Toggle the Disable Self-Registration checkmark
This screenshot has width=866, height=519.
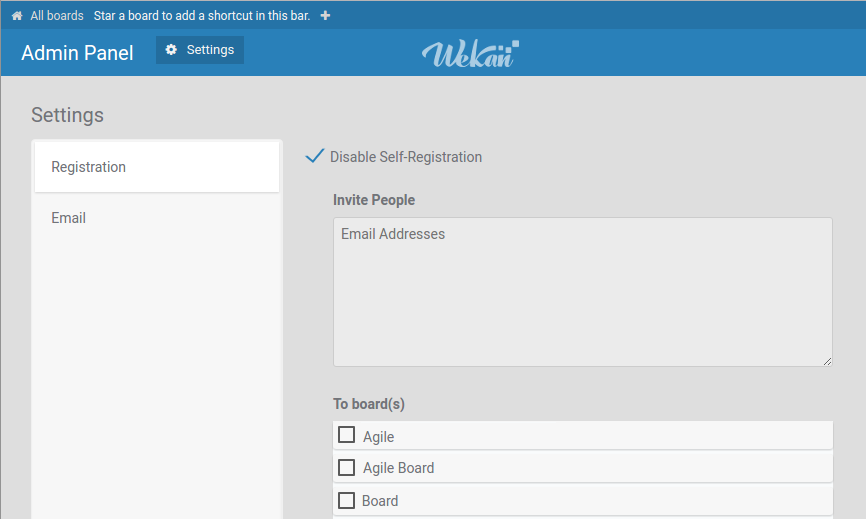(x=315, y=156)
